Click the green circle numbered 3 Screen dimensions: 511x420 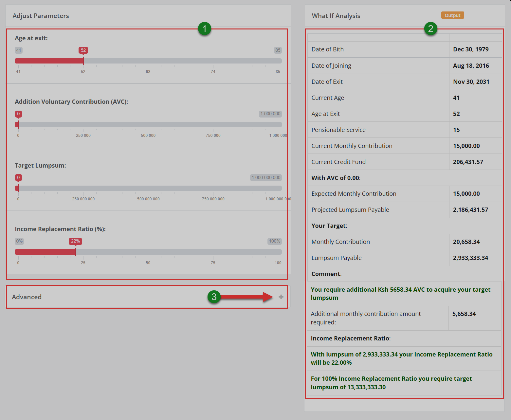tap(214, 297)
